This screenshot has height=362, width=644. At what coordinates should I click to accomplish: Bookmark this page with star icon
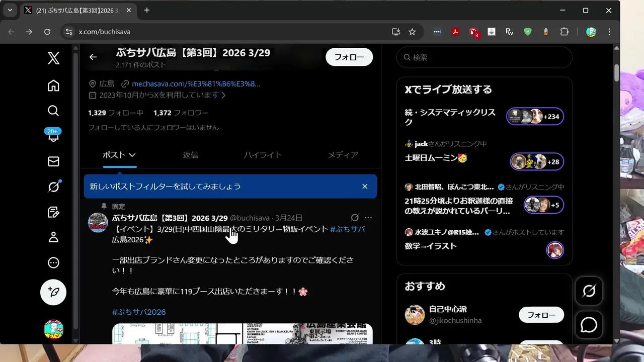pos(412,32)
